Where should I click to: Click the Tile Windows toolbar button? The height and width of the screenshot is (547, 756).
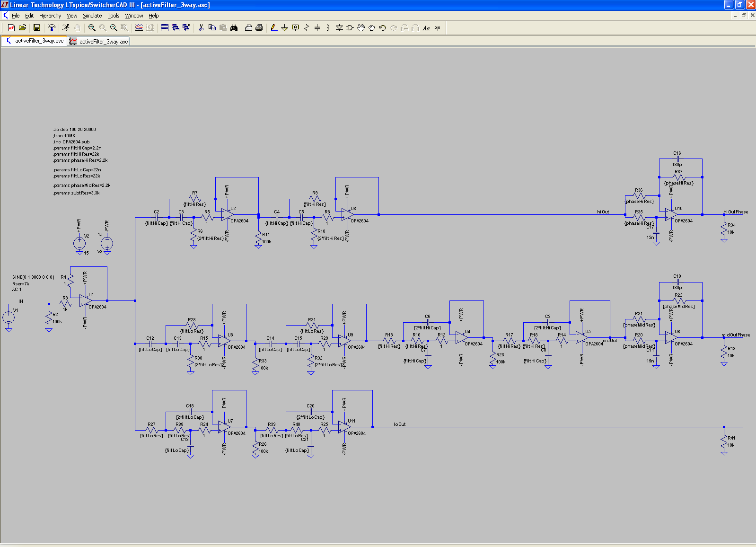pyautogui.click(x=165, y=28)
